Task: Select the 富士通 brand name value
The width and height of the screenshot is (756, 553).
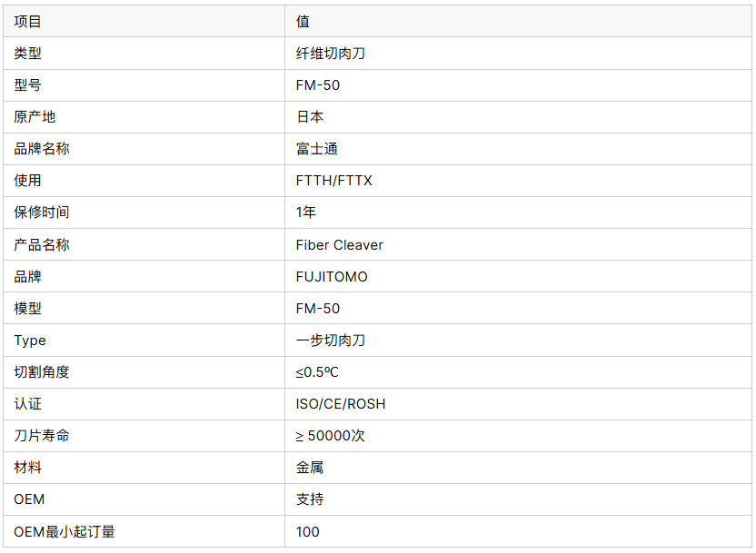Action: pyautogui.click(x=317, y=149)
